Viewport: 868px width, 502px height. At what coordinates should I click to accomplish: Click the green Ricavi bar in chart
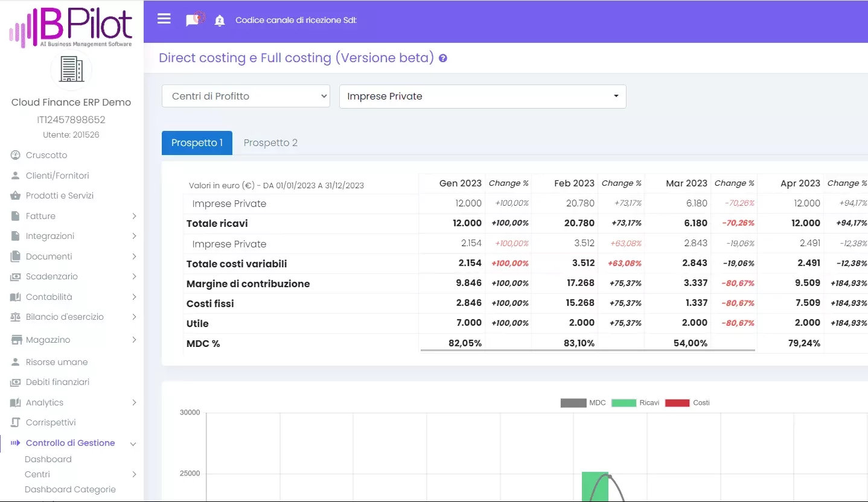pos(595,486)
